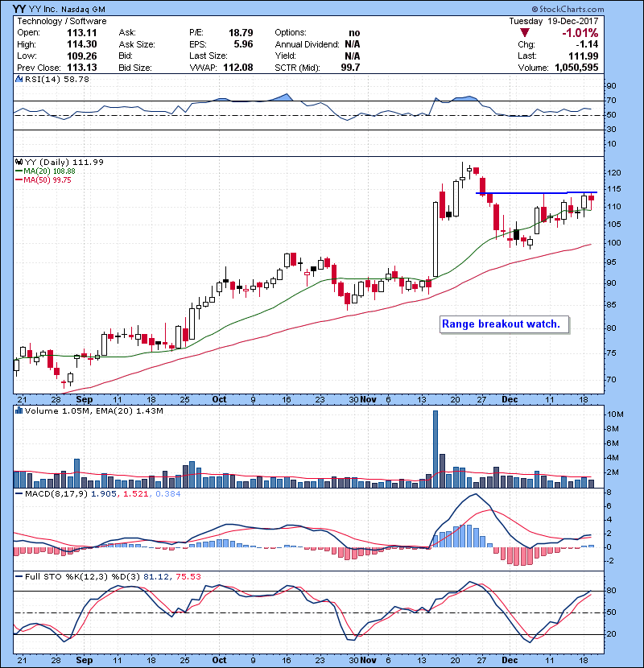Click the 10M volume axis label
The image size is (644, 668).
click(616, 414)
